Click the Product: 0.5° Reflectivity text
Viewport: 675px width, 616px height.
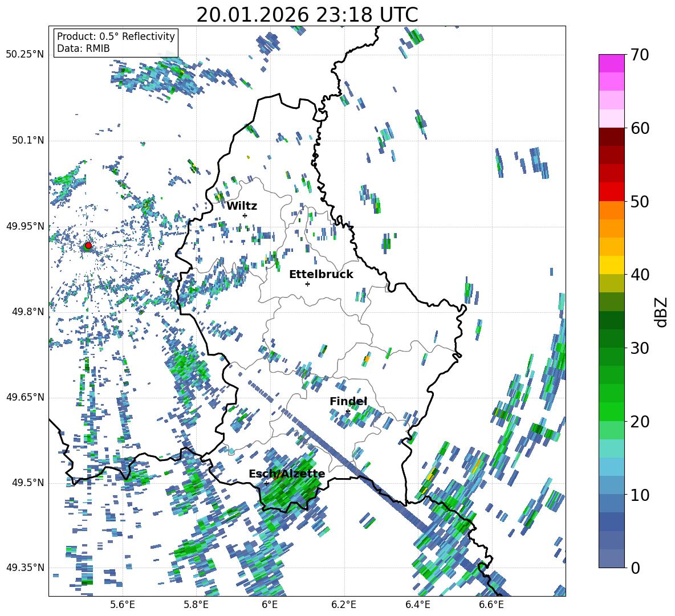(x=116, y=36)
